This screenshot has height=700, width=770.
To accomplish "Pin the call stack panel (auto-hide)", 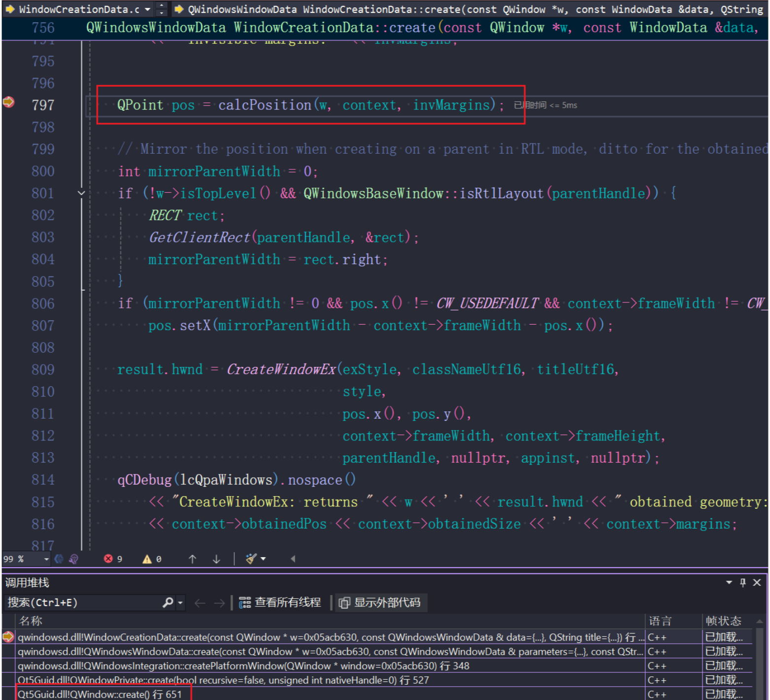I will [x=743, y=583].
